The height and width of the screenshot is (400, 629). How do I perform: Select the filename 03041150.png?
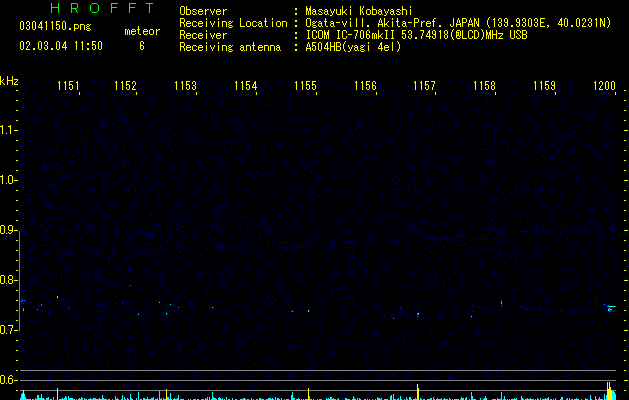(55, 26)
